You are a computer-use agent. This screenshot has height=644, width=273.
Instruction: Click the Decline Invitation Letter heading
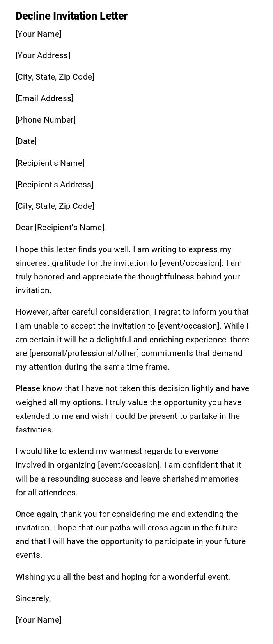click(x=71, y=16)
